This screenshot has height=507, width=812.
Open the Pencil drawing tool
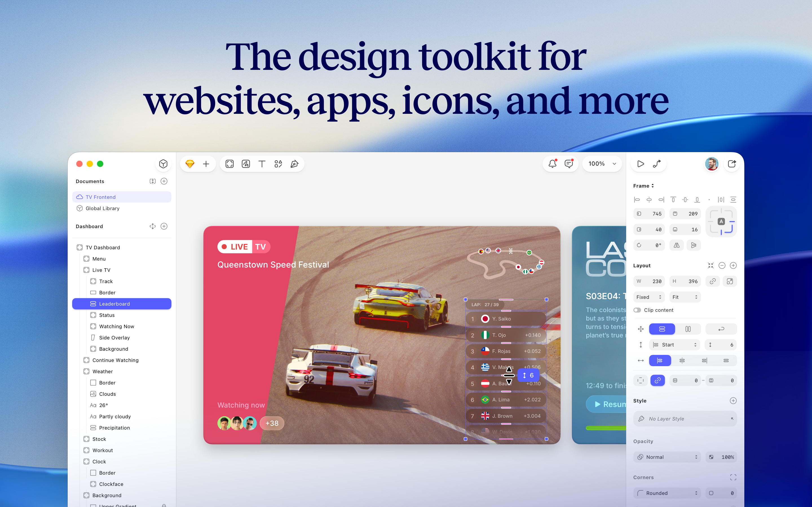click(246, 164)
